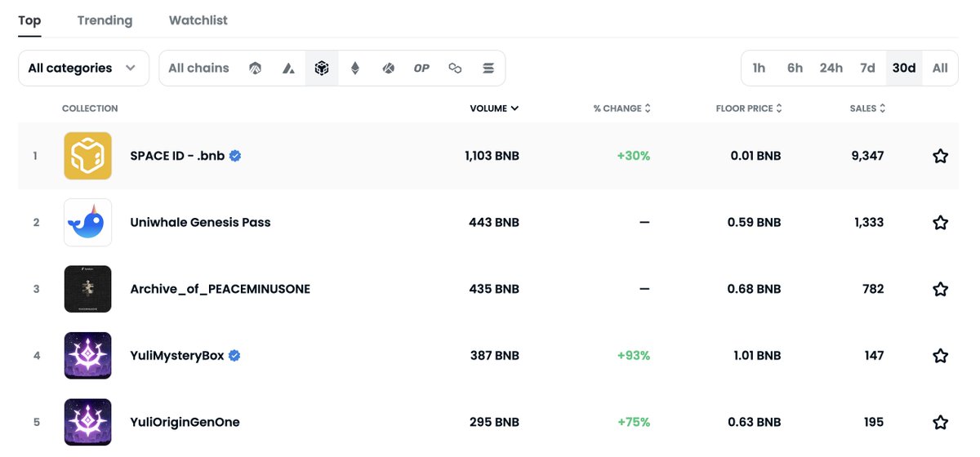Click the 387 BNB volume value

(495, 356)
